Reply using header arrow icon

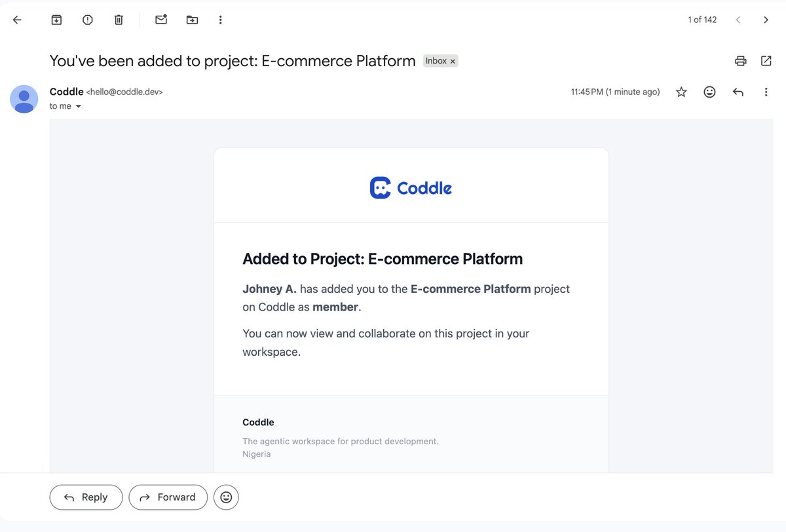[738, 92]
